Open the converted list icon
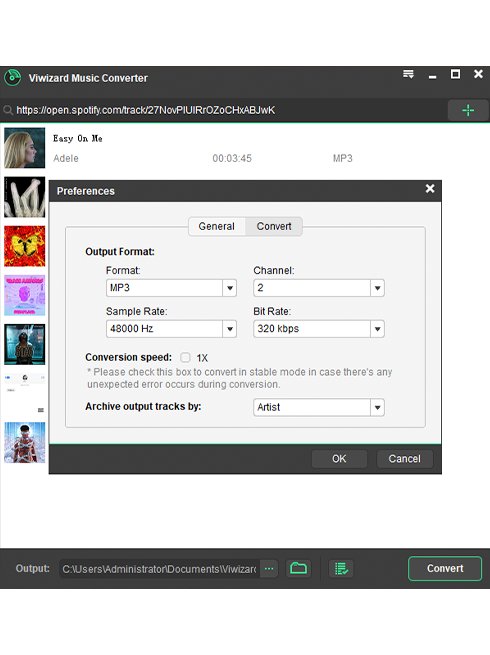Viewport: 490px width, 655px height. (x=341, y=569)
